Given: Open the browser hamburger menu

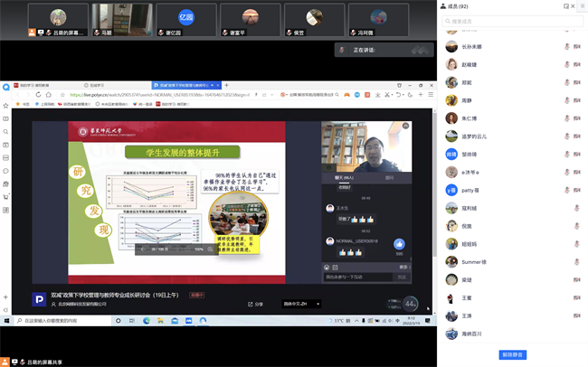Looking at the screenshot, I should tap(431, 95).
